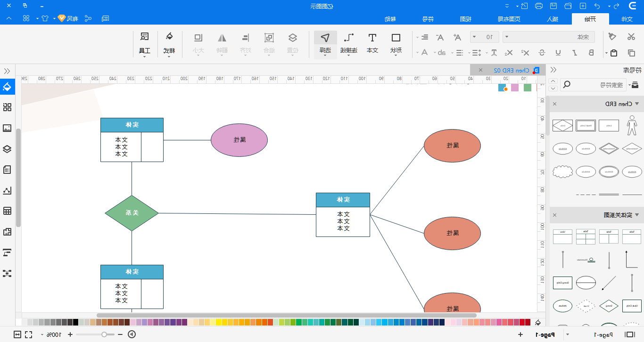Select the Format Painter brush icon
Screen dimensions: 644x342
coord(612,37)
